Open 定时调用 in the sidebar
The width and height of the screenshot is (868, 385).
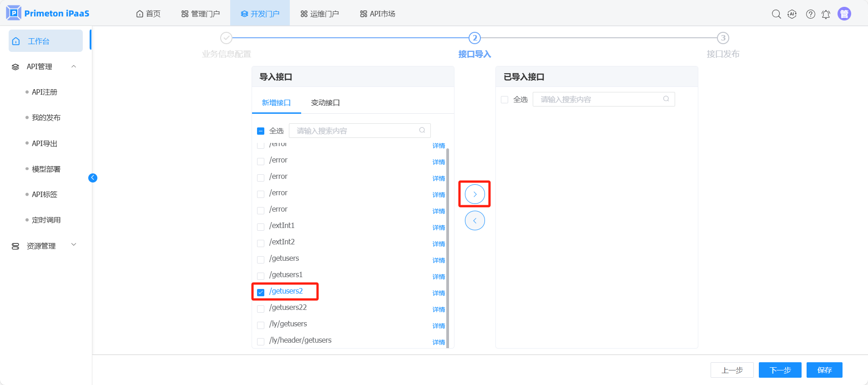click(x=46, y=220)
